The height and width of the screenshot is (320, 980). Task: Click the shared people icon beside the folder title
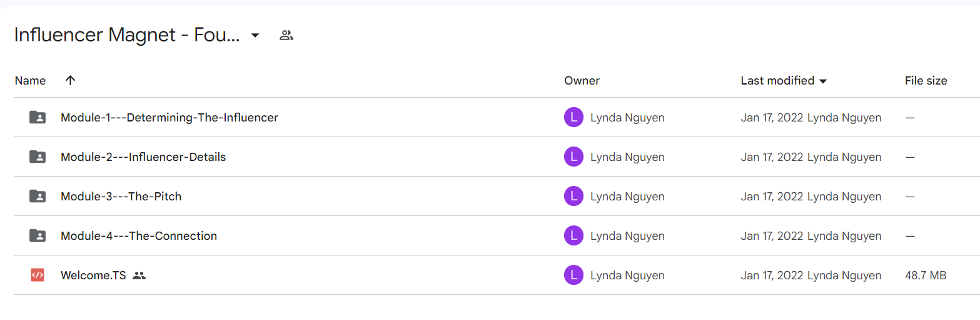(x=286, y=35)
